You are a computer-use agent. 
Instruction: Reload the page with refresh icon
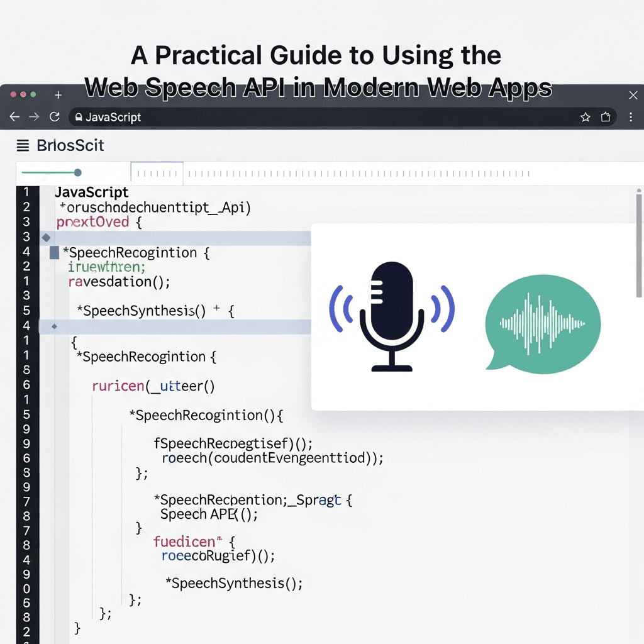tap(55, 116)
